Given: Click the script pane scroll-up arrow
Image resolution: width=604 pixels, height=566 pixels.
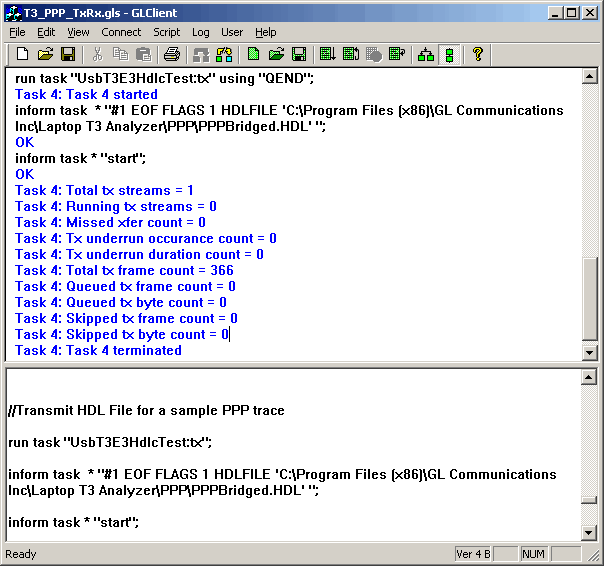Looking at the screenshot, I should pyautogui.click(x=589, y=377).
